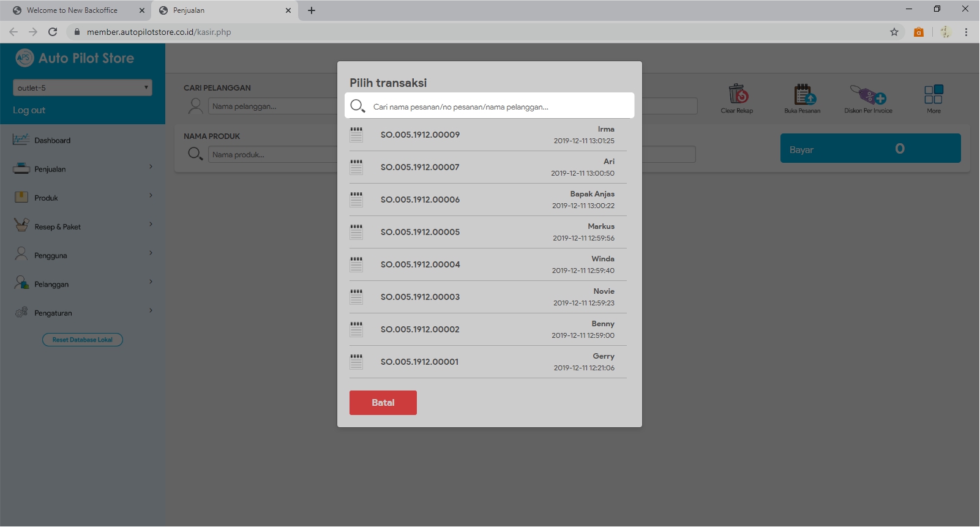Click the Clear Rekap trash icon

pos(738,95)
